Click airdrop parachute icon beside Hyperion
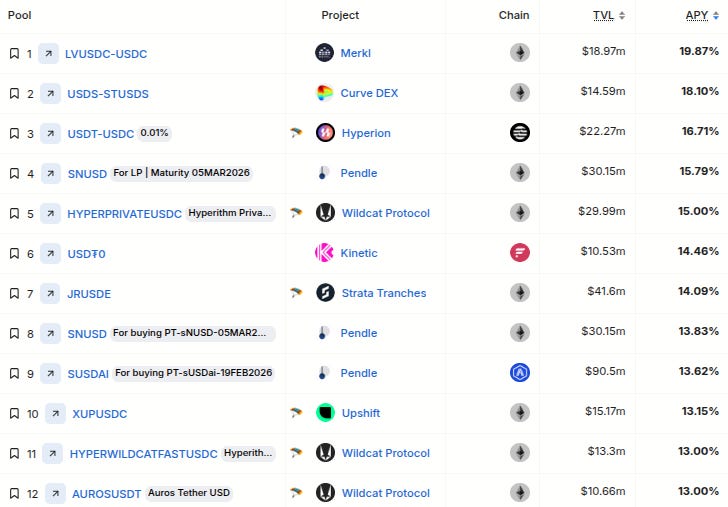The height and width of the screenshot is (507, 728). [296, 133]
